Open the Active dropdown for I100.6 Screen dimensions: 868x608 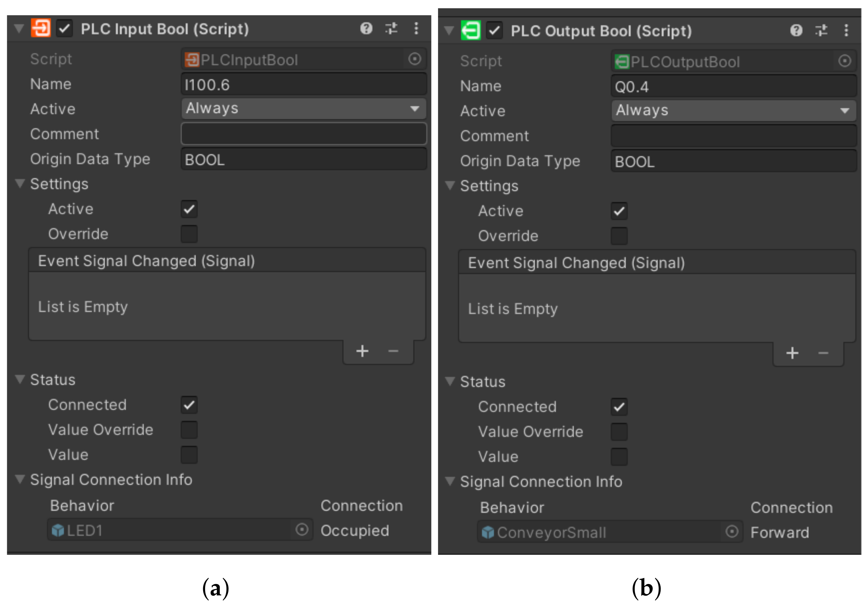304,109
